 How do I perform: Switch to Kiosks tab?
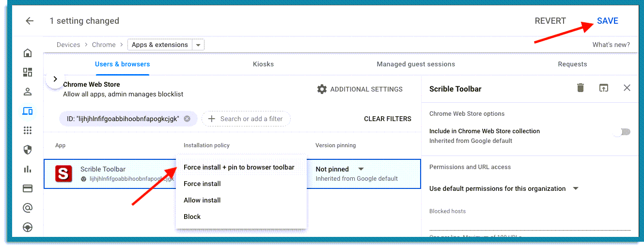[x=263, y=64]
